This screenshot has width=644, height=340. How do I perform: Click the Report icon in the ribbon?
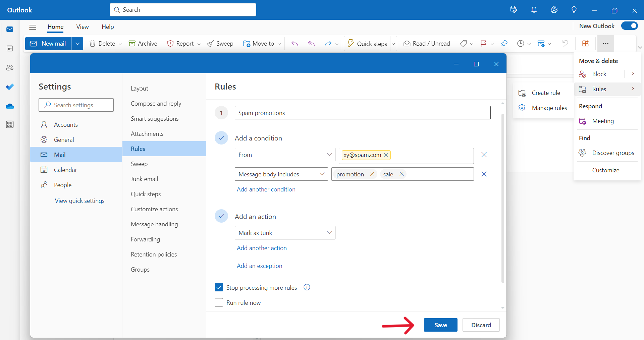coord(171,43)
